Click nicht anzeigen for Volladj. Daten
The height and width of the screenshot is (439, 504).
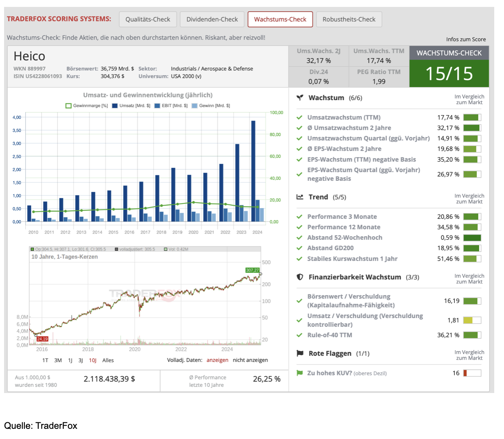pyautogui.click(x=250, y=360)
